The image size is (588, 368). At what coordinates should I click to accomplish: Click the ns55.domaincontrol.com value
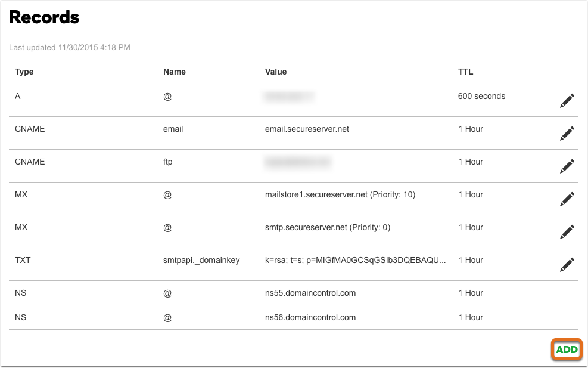[x=310, y=293]
